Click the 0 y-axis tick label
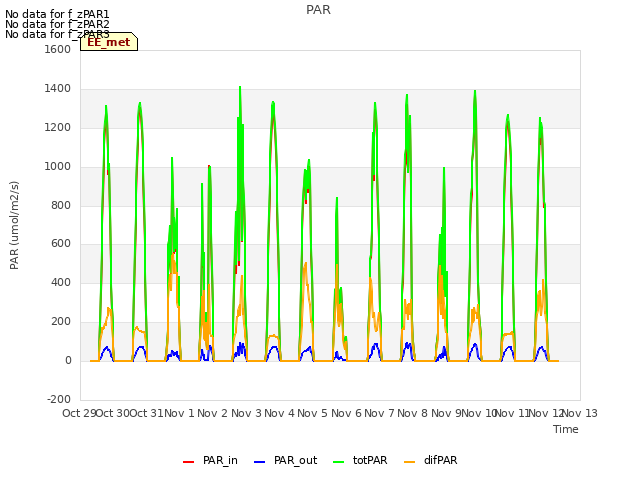Viewport: 640px width, 480px height. click(x=68, y=360)
